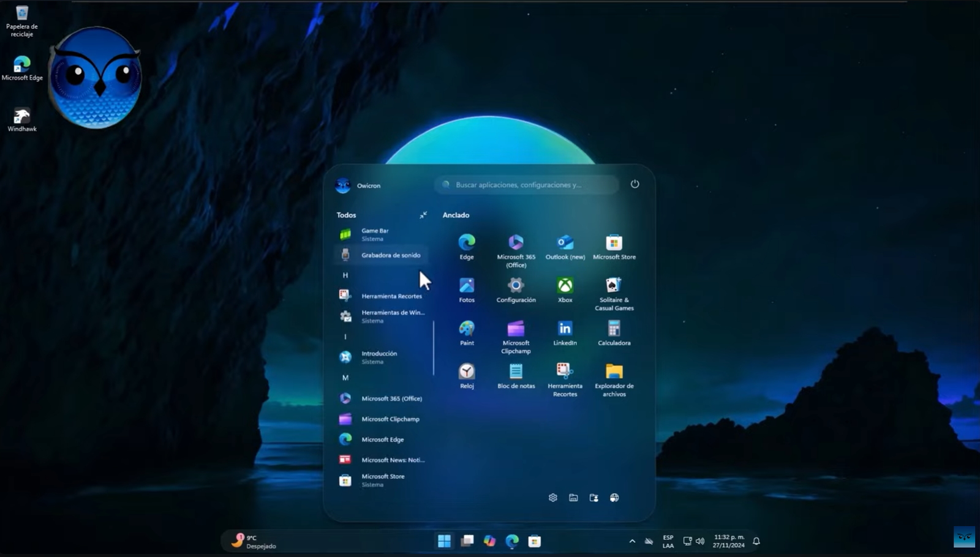Open the Calculadora app
This screenshot has width=980, height=557.
coord(614,333)
